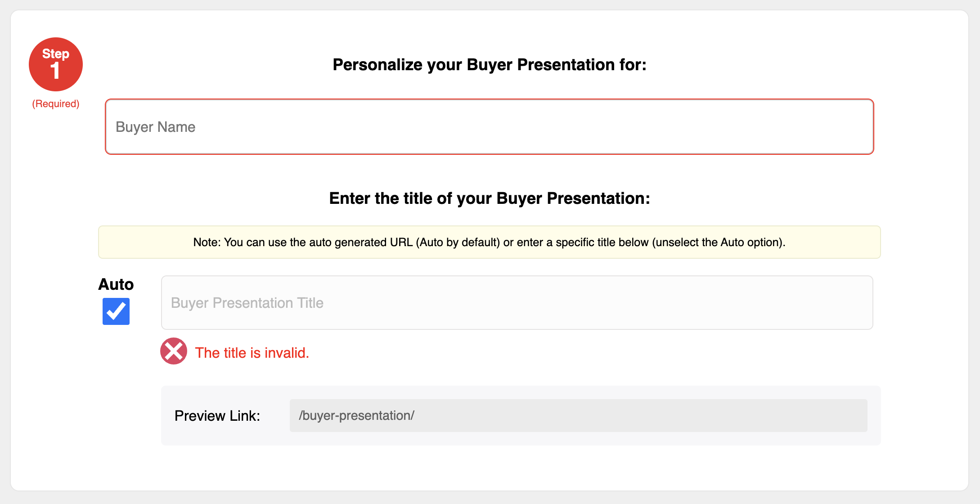Click "Personalize your Buyer Presentation for:" heading
The image size is (980, 504).
click(x=489, y=65)
